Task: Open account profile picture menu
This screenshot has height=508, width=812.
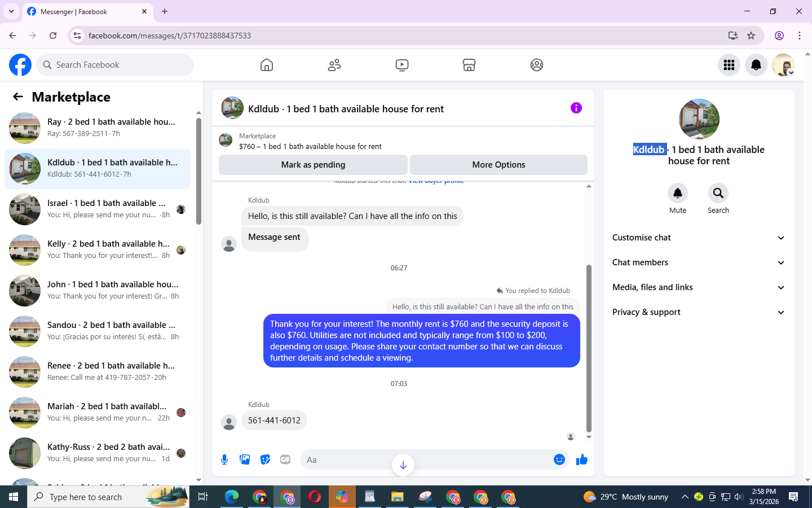Action: (783, 65)
